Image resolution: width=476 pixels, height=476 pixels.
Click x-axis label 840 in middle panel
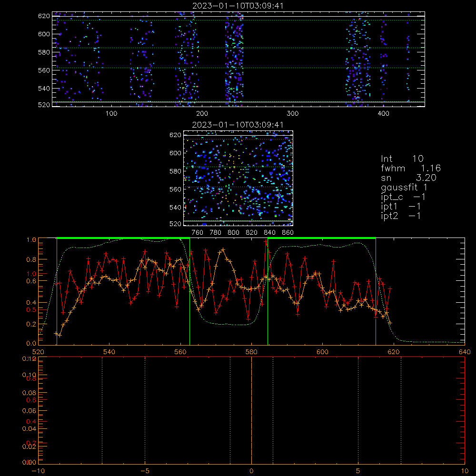pos(269,233)
